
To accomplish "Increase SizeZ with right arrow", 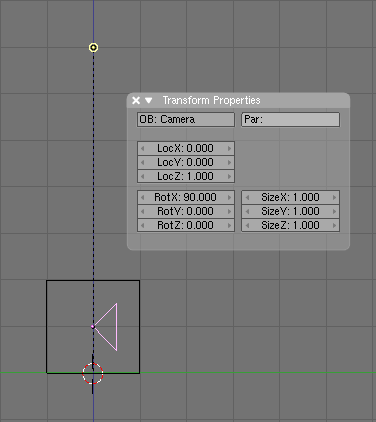I will point(334,225).
